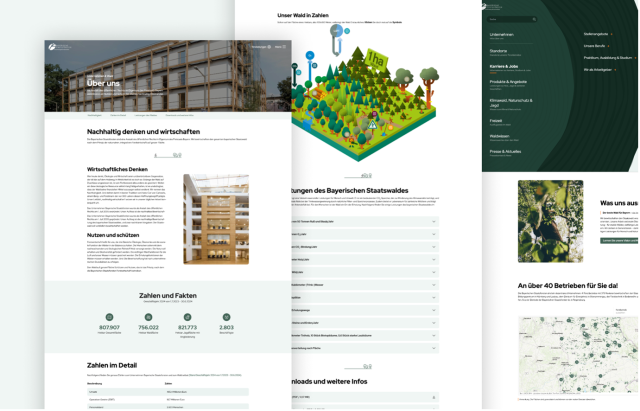The image size is (640, 411).
Task: Expand the accordion row mentioning Biotopbäume
Action: point(365,335)
